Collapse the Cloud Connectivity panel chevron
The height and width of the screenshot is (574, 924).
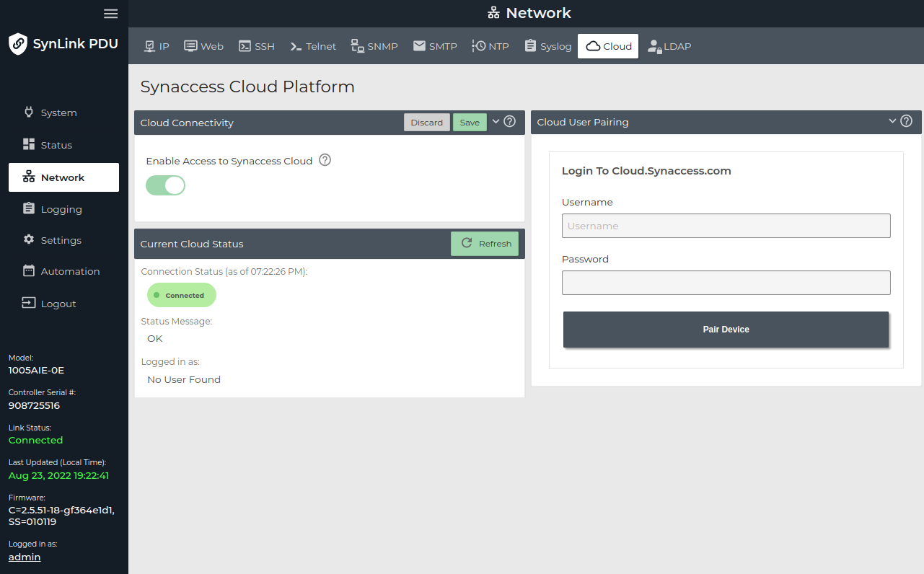pos(496,121)
